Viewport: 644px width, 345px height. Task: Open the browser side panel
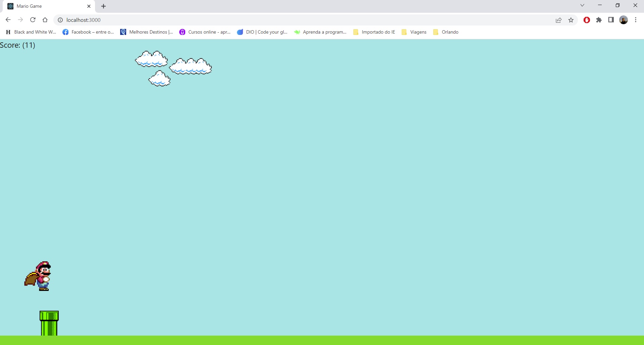click(611, 20)
